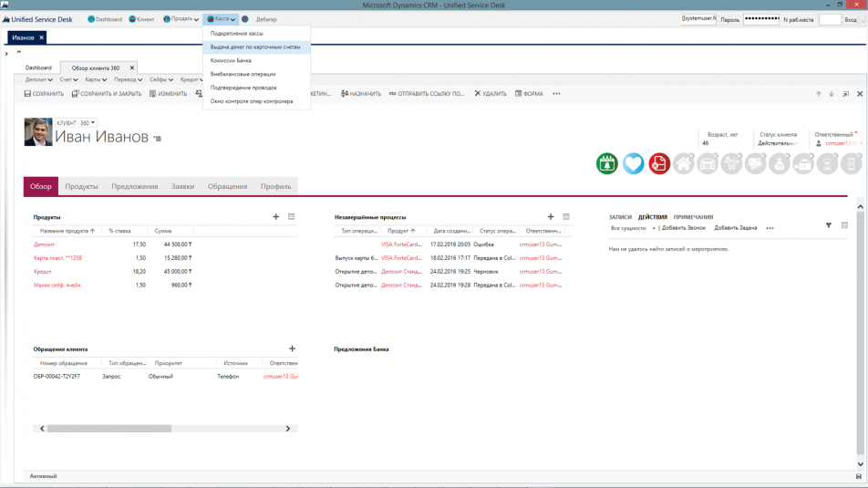868x488 pixels.
Task: Open filter icon in activities panel
Action: (x=829, y=225)
